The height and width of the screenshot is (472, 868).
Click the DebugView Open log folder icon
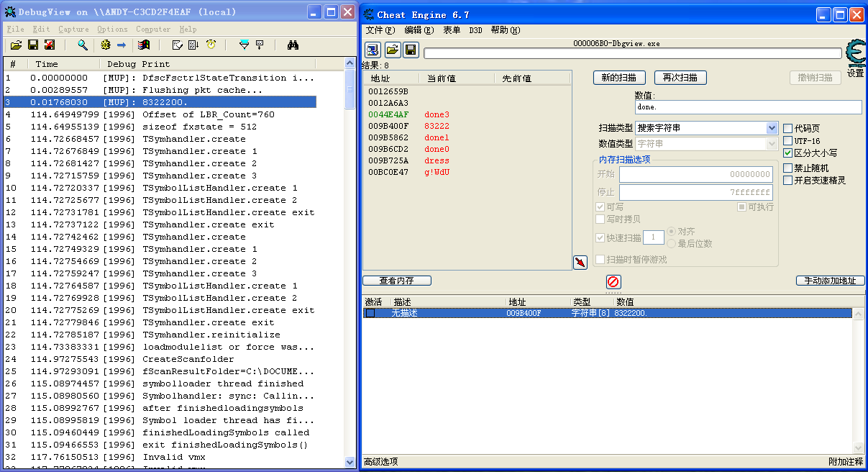click(16, 45)
